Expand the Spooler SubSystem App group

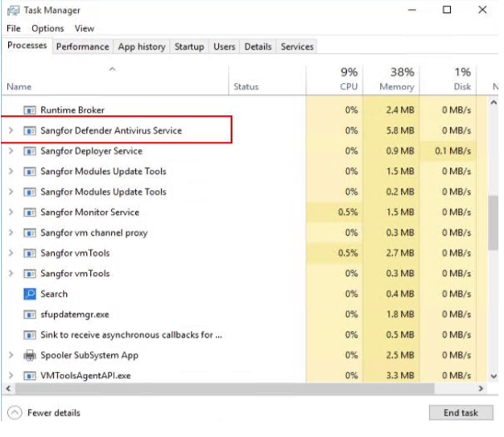[10, 355]
